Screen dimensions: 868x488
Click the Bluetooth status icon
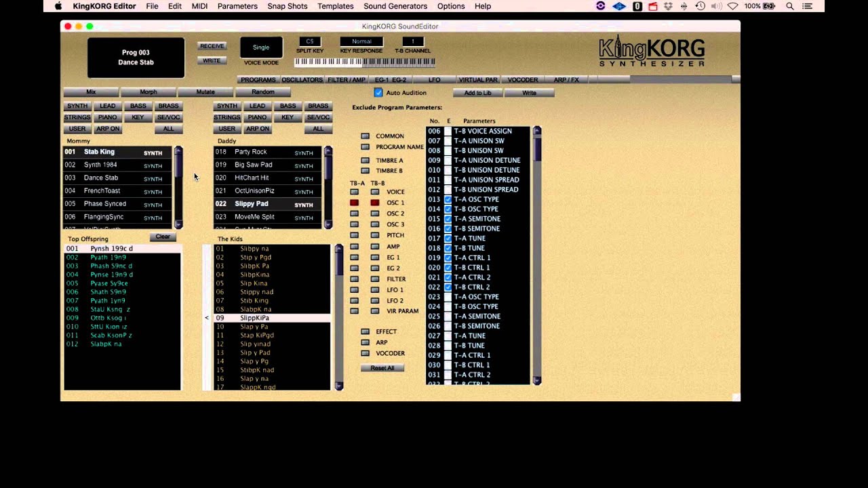tap(684, 6)
